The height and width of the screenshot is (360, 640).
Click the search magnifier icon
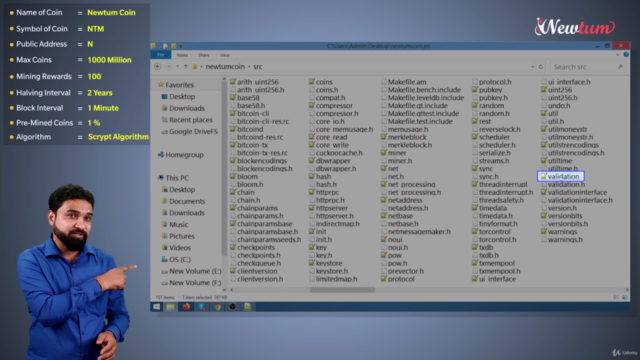(x=620, y=67)
